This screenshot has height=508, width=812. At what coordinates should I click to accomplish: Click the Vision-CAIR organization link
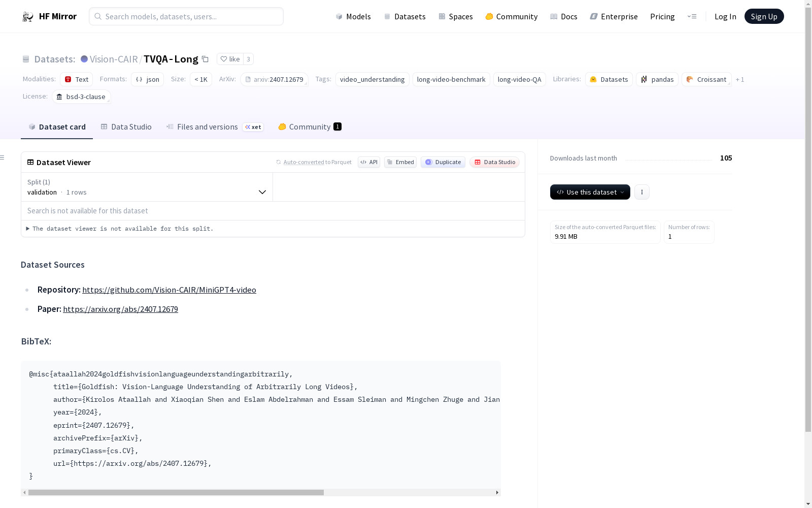[114, 59]
